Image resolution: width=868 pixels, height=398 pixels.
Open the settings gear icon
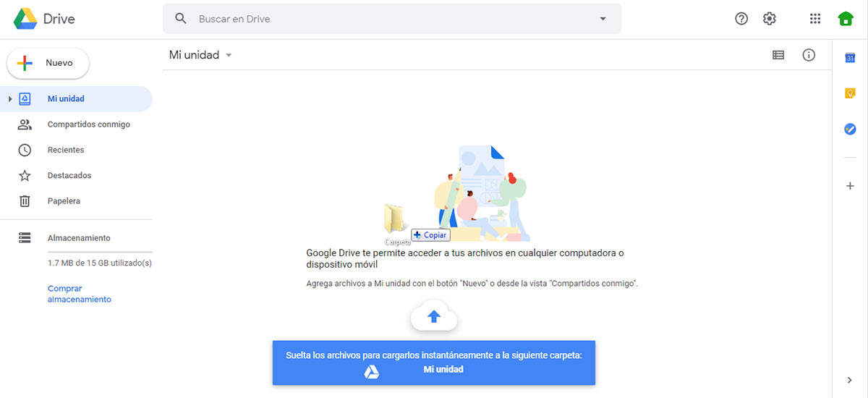point(770,19)
